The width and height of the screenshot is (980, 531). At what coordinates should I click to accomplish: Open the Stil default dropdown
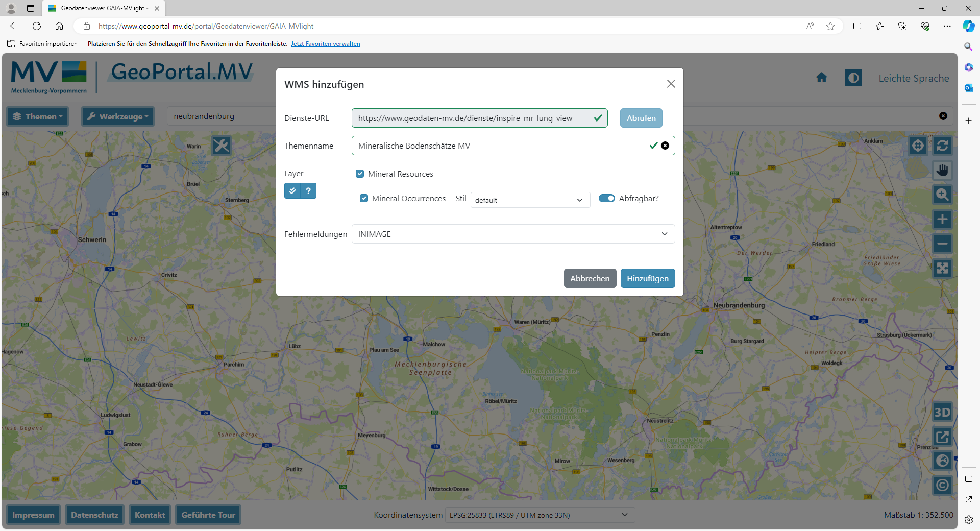click(530, 200)
